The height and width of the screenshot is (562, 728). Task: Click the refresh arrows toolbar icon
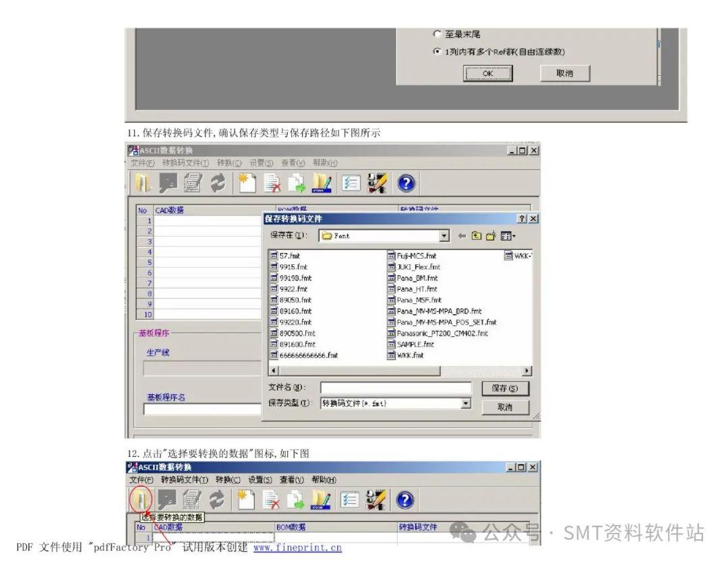click(218, 182)
